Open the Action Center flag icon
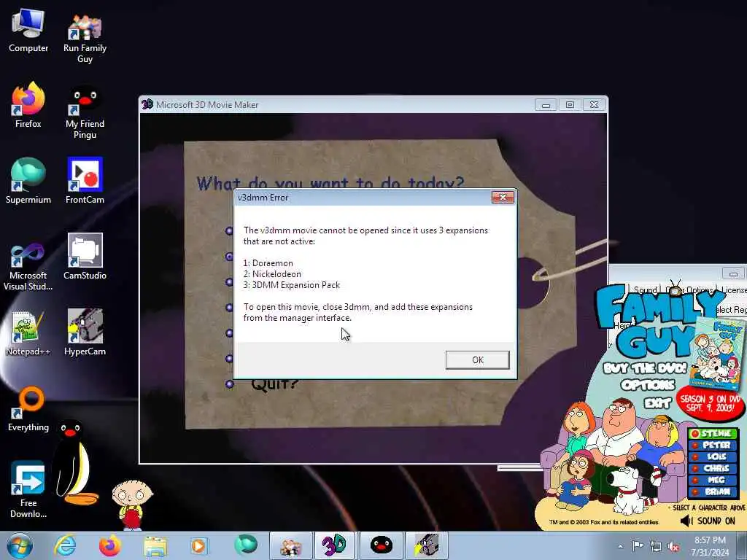747x560 pixels. click(638, 546)
